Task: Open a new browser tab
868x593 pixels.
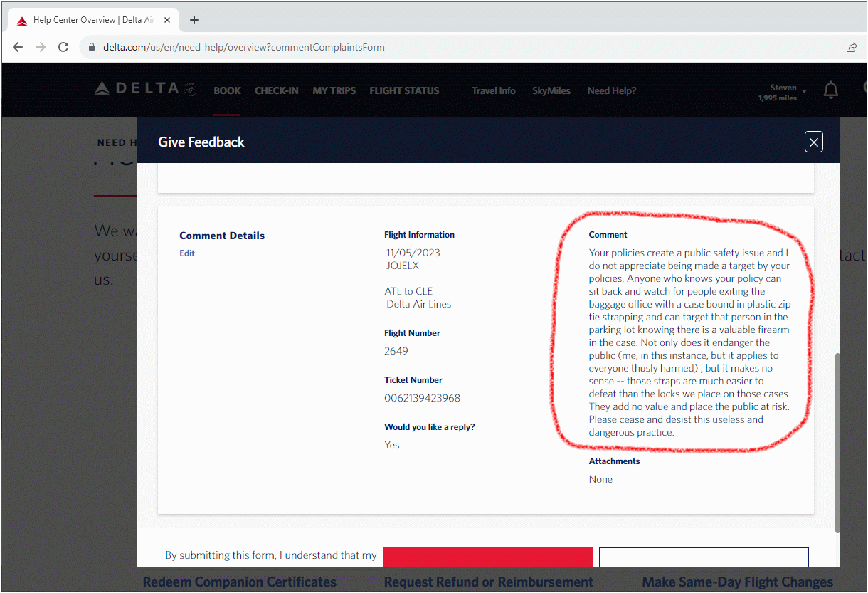Action: [x=194, y=20]
